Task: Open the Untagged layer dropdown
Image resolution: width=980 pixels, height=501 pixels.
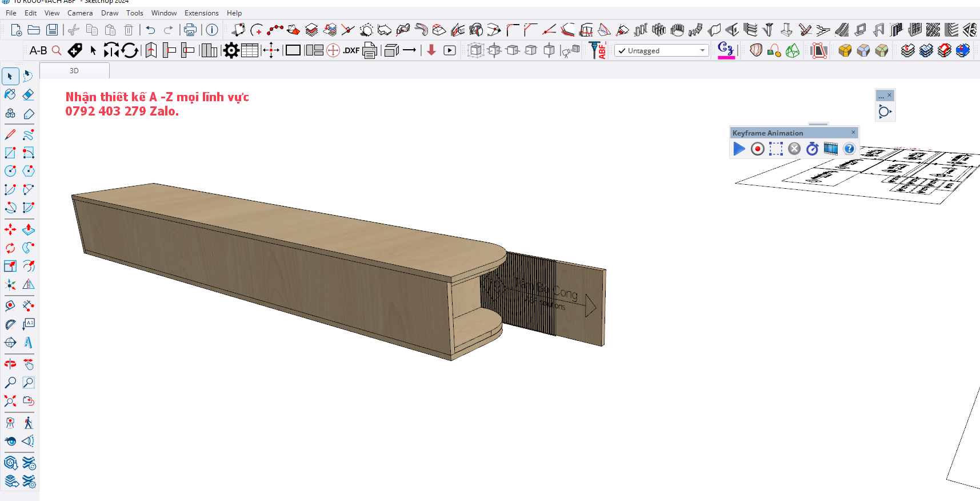Action: 662,51
